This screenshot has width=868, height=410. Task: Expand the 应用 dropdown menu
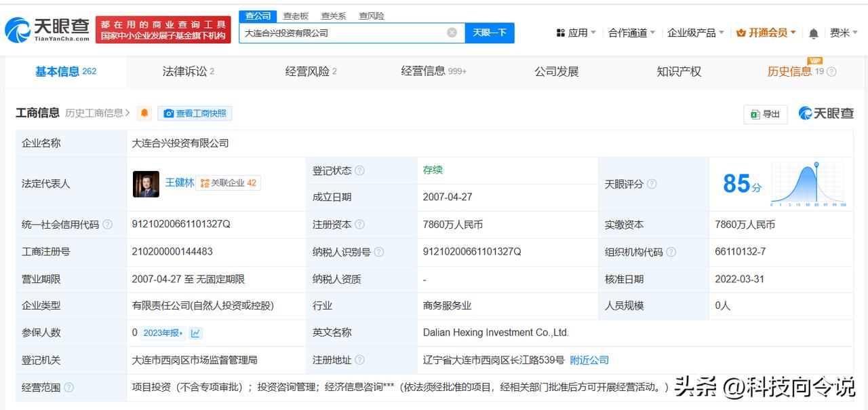576,33
